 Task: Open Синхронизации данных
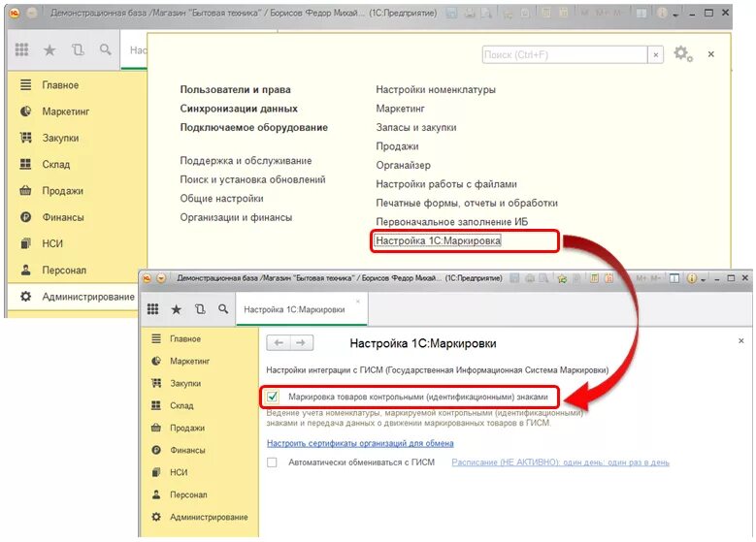239,109
